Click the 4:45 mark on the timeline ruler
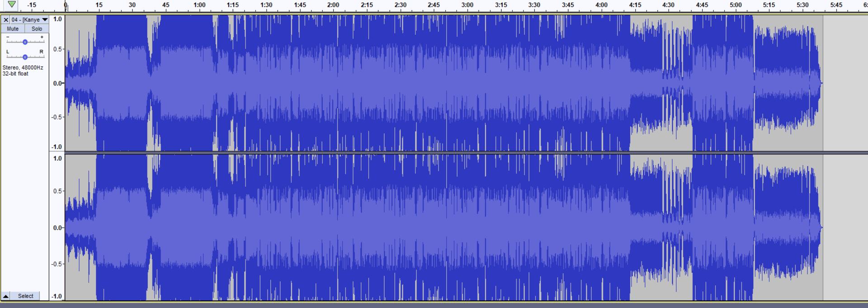Viewport: 868px width, 308px height. [x=702, y=5]
